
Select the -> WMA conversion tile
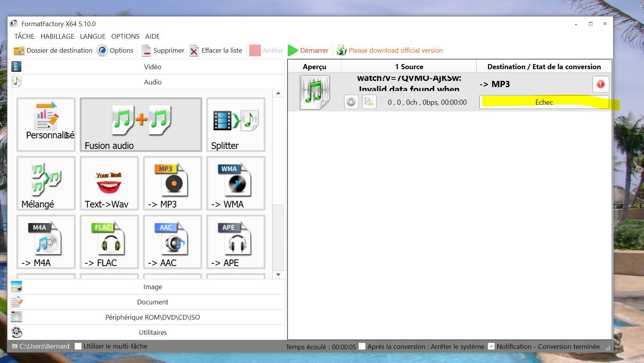pyautogui.click(x=236, y=183)
